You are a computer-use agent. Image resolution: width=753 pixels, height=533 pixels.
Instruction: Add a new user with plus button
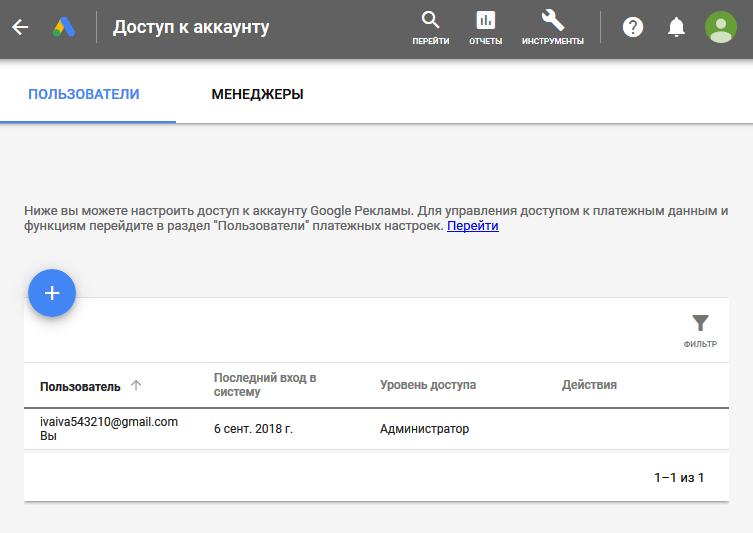point(52,293)
